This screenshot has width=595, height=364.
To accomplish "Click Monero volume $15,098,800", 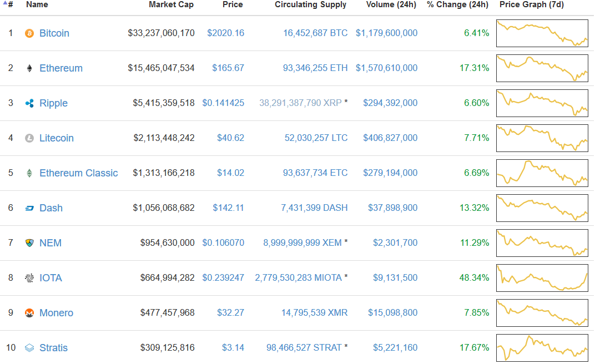I will coord(393,312).
